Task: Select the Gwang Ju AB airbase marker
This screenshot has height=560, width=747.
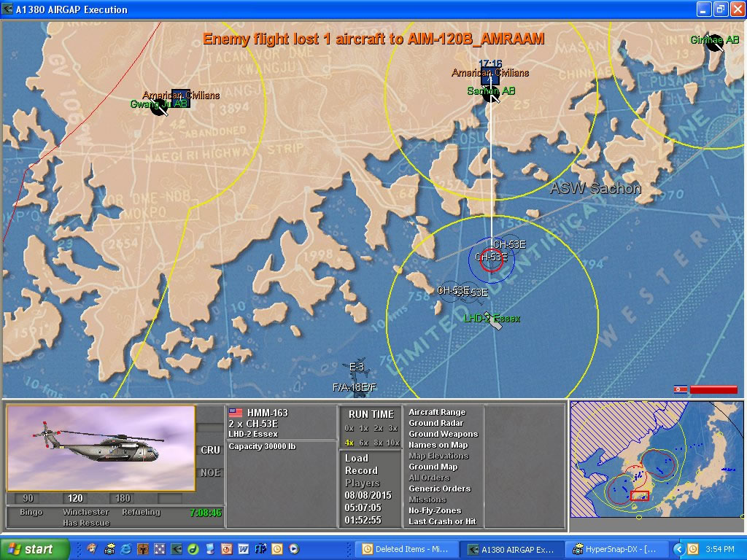Action: (x=159, y=106)
